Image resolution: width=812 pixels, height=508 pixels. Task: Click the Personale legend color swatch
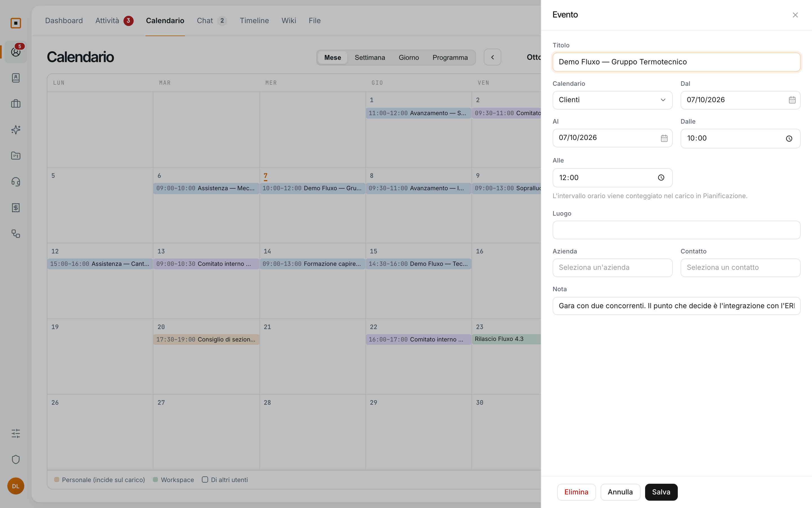[57, 479]
